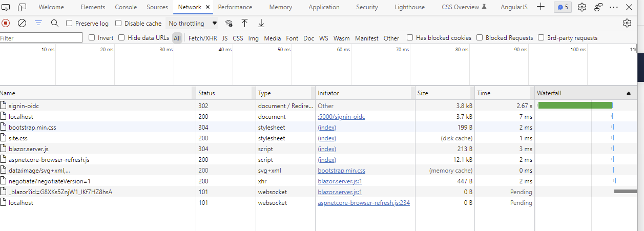Switch to the Elements tab
This screenshot has height=231, width=644.
point(93,7)
